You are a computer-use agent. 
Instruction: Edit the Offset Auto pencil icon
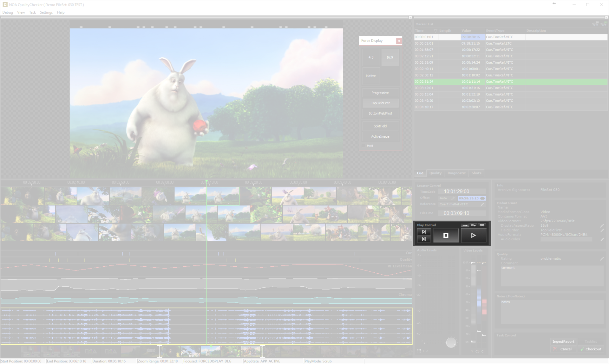tap(453, 198)
